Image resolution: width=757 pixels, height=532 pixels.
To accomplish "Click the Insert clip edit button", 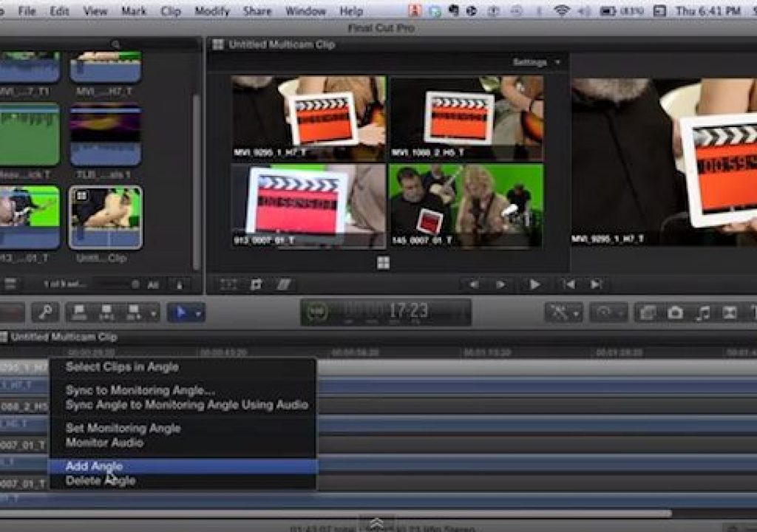I will coord(106,313).
